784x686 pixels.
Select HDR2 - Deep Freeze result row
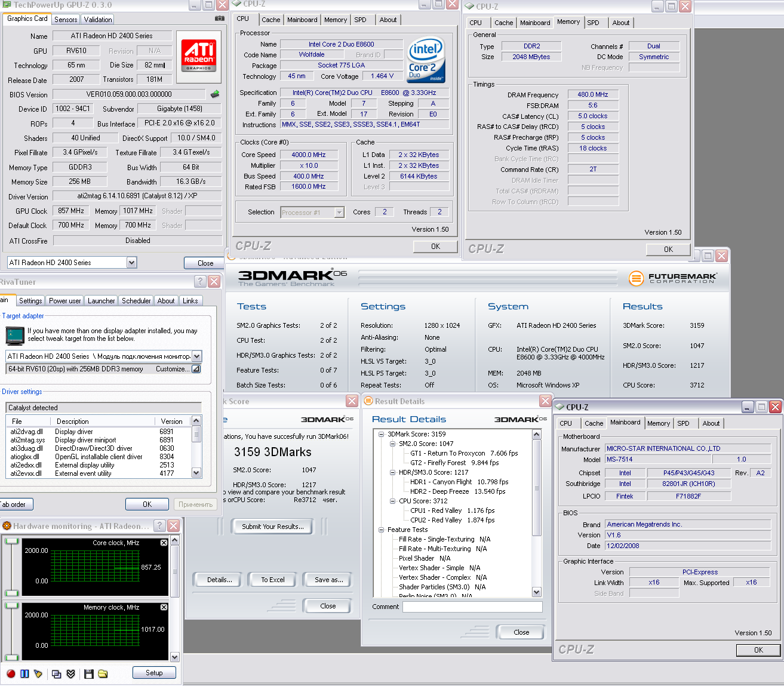(457, 491)
